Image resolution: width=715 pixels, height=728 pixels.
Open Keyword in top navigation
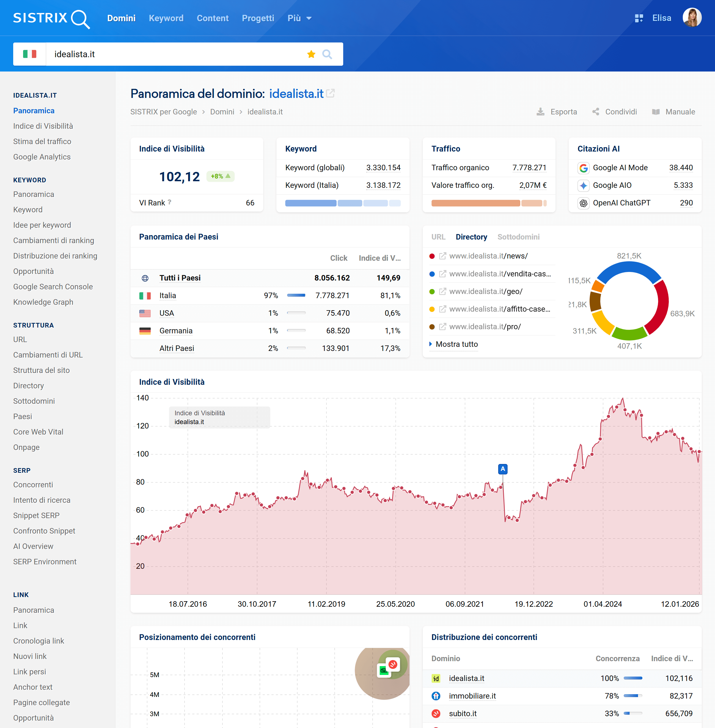[166, 18]
